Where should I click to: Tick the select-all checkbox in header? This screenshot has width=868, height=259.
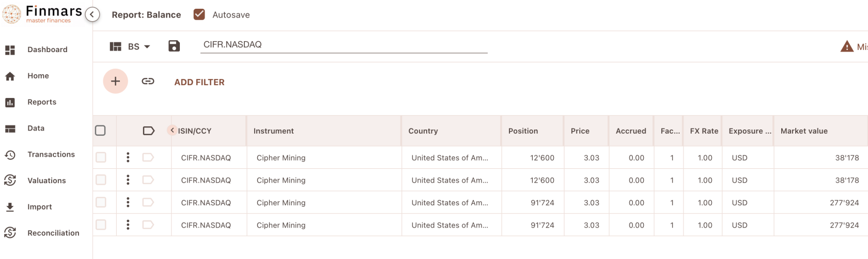[101, 131]
